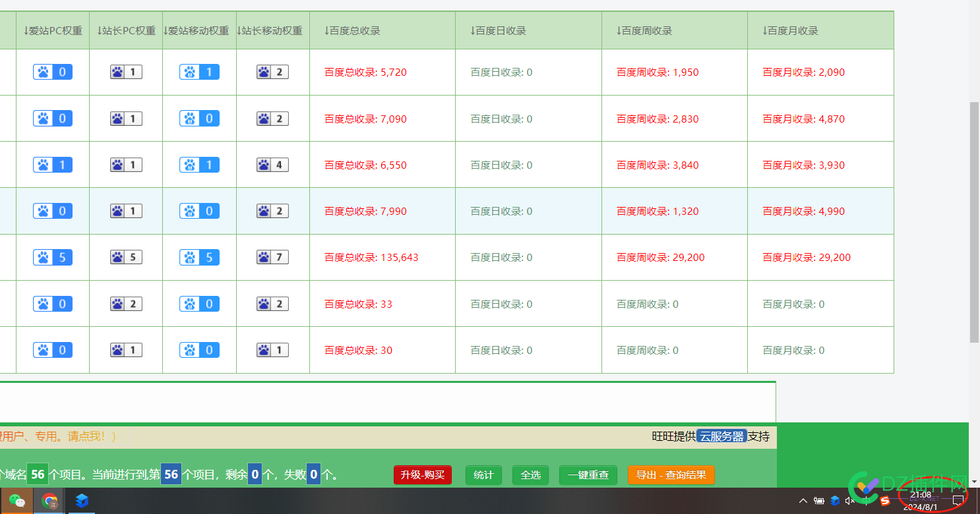
Task: Select 站长PC权重 badge in the 6,550 row
Action: [x=126, y=165]
